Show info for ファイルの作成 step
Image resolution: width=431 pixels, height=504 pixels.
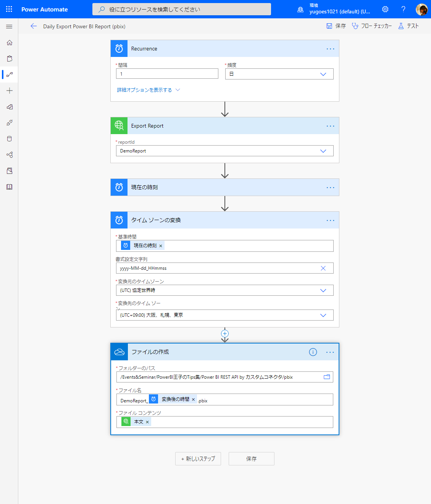click(313, 352)
